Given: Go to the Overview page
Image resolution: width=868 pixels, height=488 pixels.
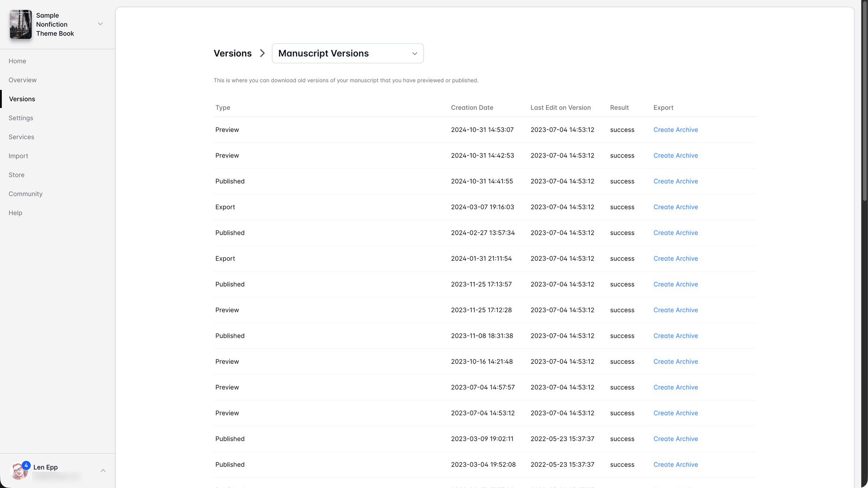Looking at the screenshot, I should tap(23, 80).
